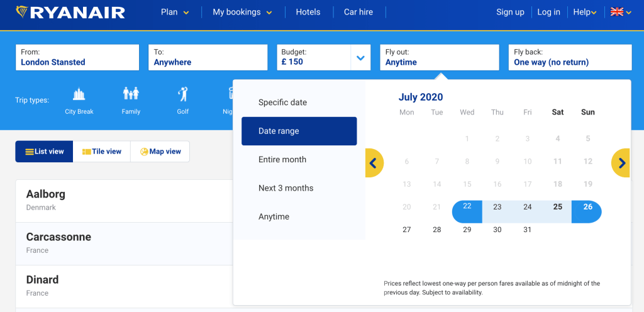Viewport: 644px width, 312px height.
Task: Go to next month in calendar
Action: [x=621, y=163]
